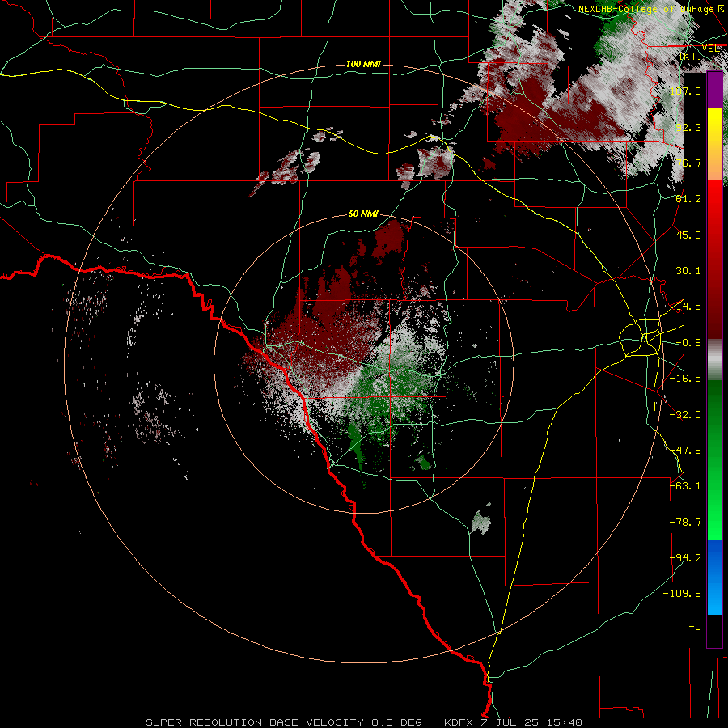Click the -63.1 velocity scale value
This screenshot has width=728, height=728.
point(685,486)
